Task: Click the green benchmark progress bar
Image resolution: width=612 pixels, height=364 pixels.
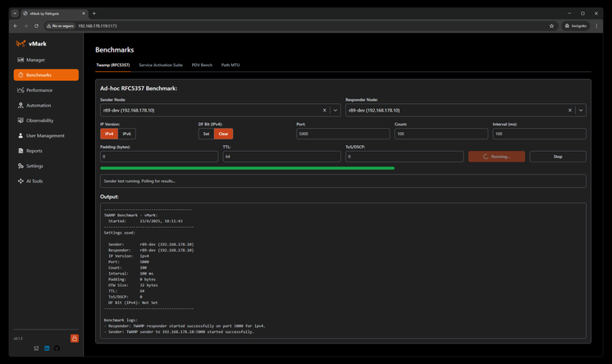Action: click(x=247, y=168)
